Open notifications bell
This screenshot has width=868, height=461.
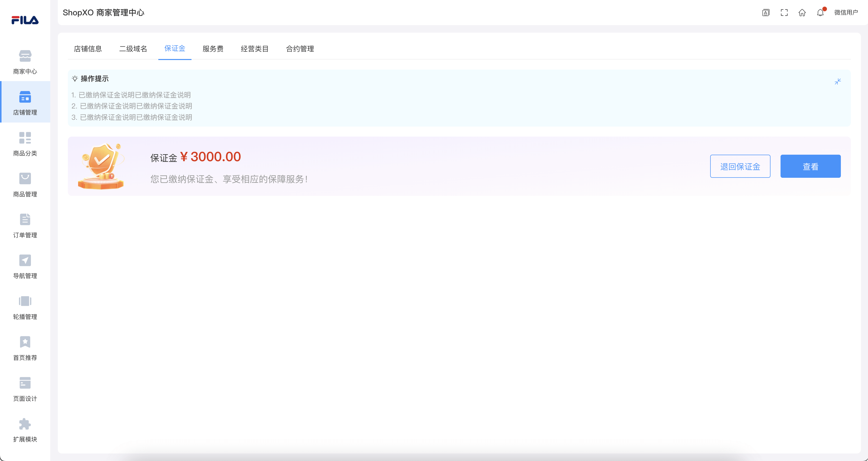click(821, 13)
